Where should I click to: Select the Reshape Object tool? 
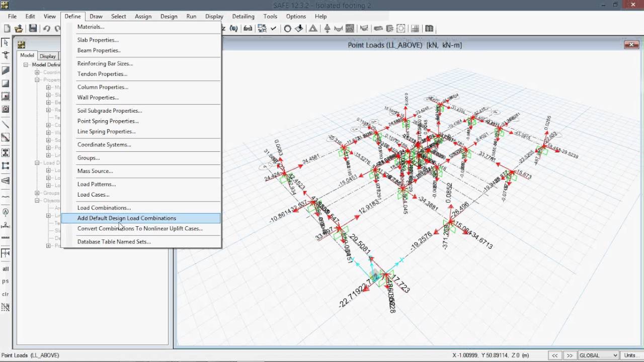6,55
